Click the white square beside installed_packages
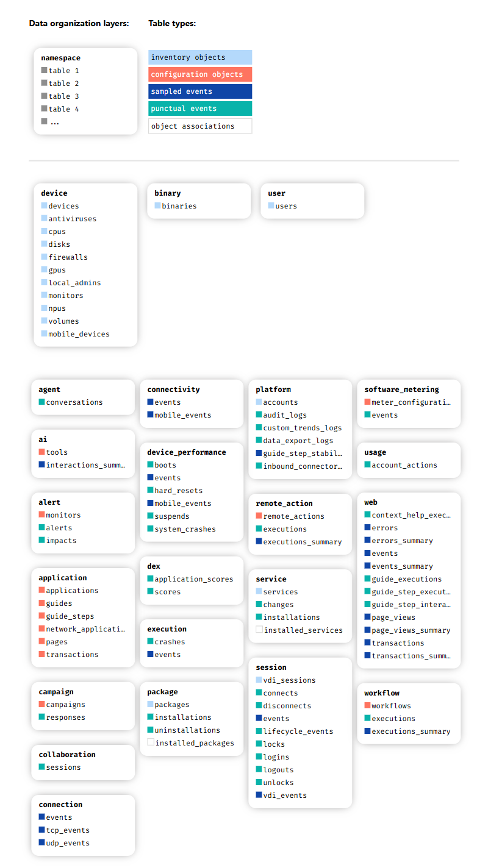The height and width of the screenshot is (868, 488). coord(151,743)
